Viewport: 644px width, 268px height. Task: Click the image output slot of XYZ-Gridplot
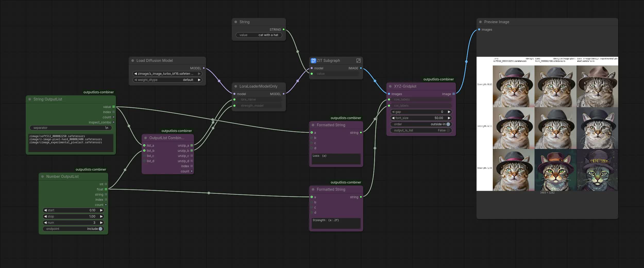(454, 94)
